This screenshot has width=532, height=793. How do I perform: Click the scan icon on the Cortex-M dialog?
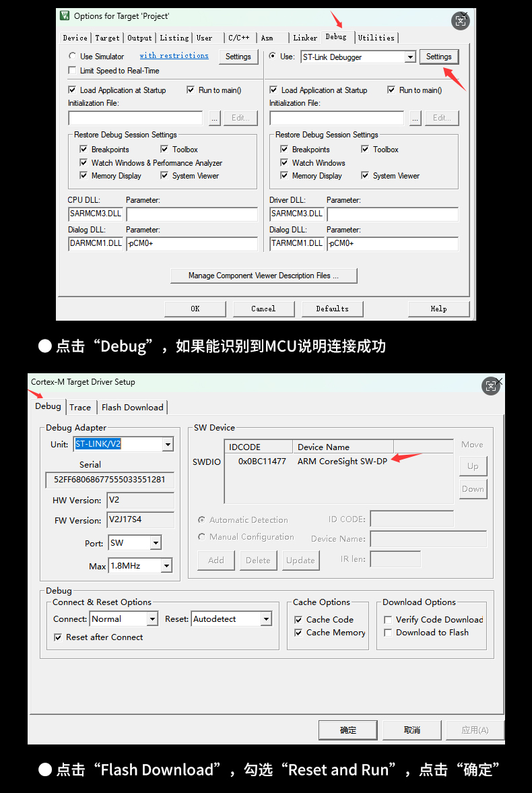491,386
